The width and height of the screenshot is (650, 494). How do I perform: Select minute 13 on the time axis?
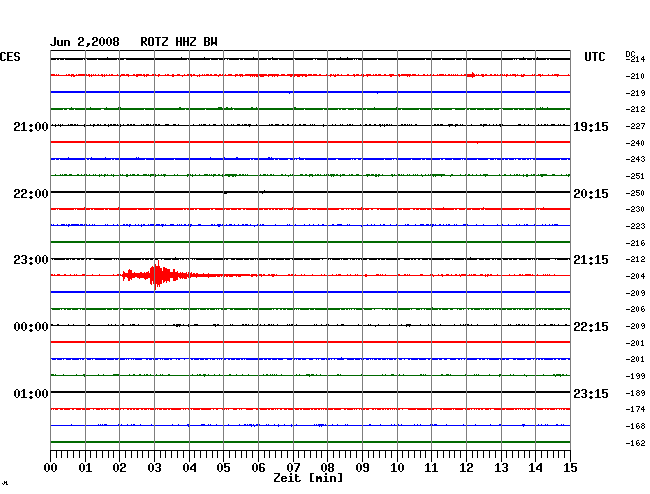tap(501, 468)
